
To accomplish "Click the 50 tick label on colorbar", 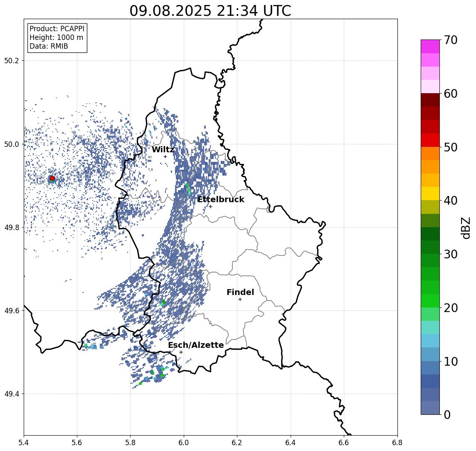I will (451, 147).
